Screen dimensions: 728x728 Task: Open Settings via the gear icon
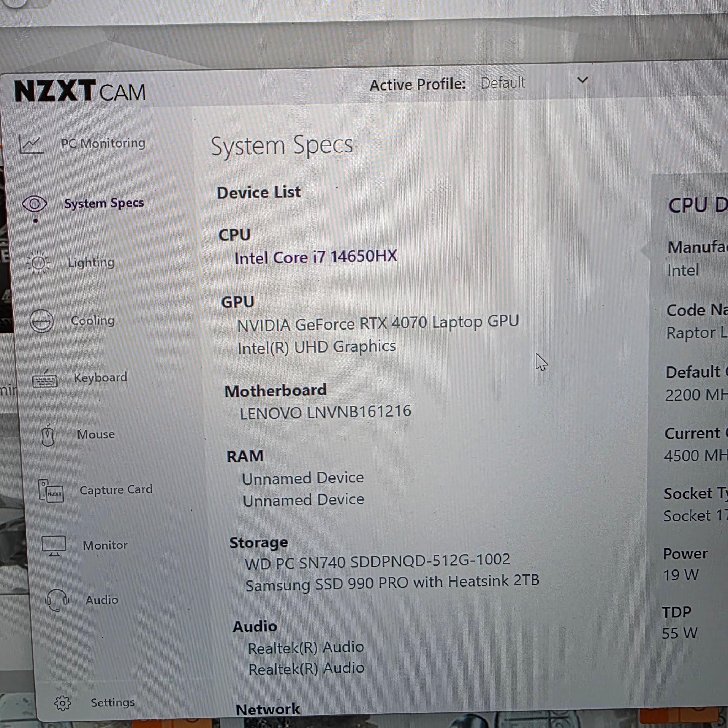pyautogui.click(x=63, y=703)
